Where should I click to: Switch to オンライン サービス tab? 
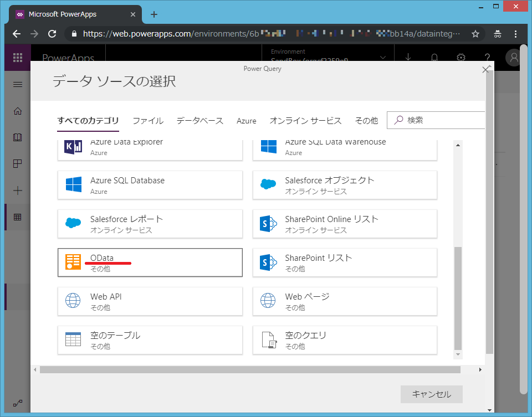point(305,121)
